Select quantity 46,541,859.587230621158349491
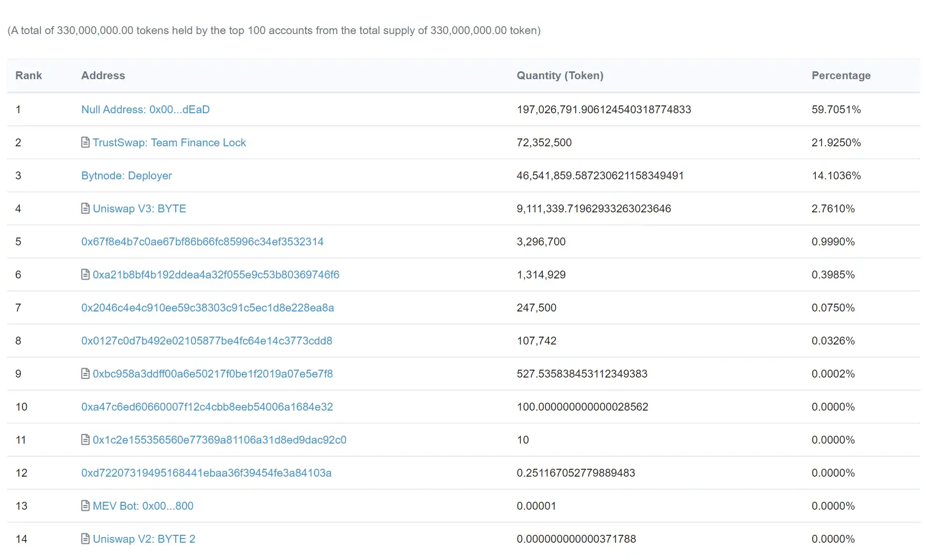 click(600, 176)
